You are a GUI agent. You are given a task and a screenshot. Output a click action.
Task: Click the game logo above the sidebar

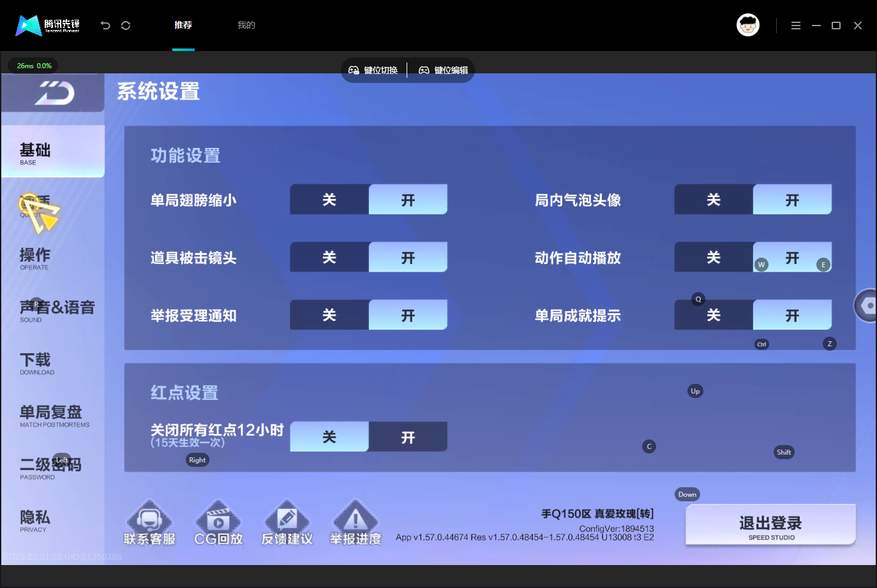pyautogui.click(x=54, y=93)
